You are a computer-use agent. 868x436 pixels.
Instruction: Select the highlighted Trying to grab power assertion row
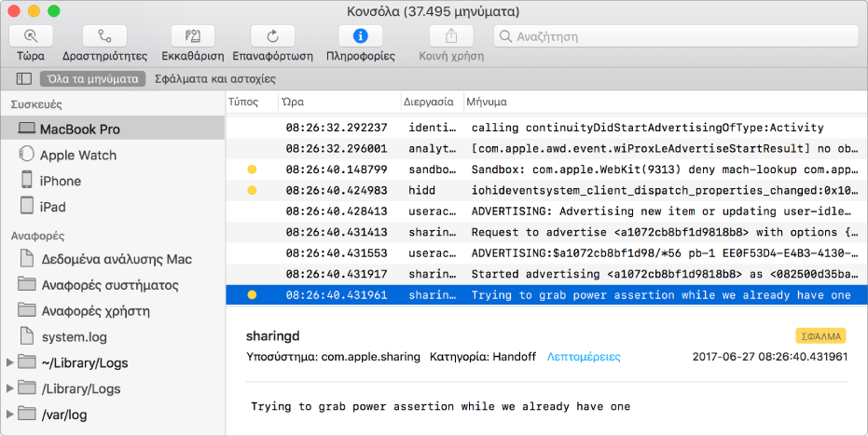(547, 295)
